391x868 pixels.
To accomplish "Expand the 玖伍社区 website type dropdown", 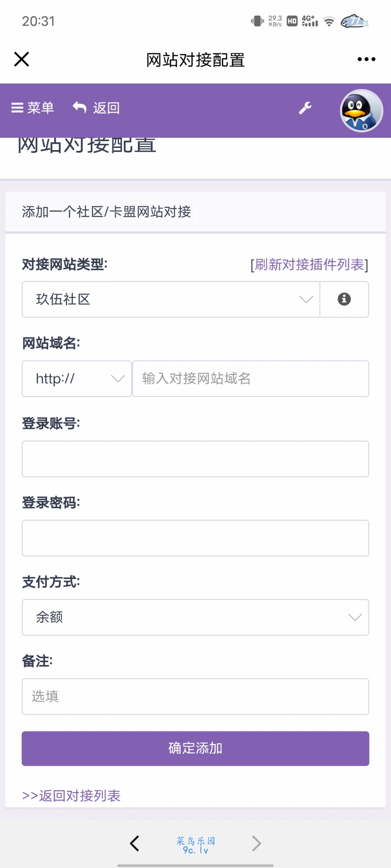I will 171,299.
